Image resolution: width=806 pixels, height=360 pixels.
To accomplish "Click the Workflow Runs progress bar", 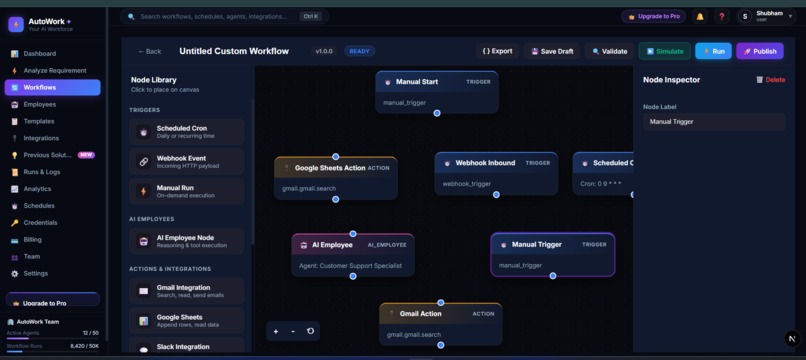I will pyautogui.click(x=52, y=352).
